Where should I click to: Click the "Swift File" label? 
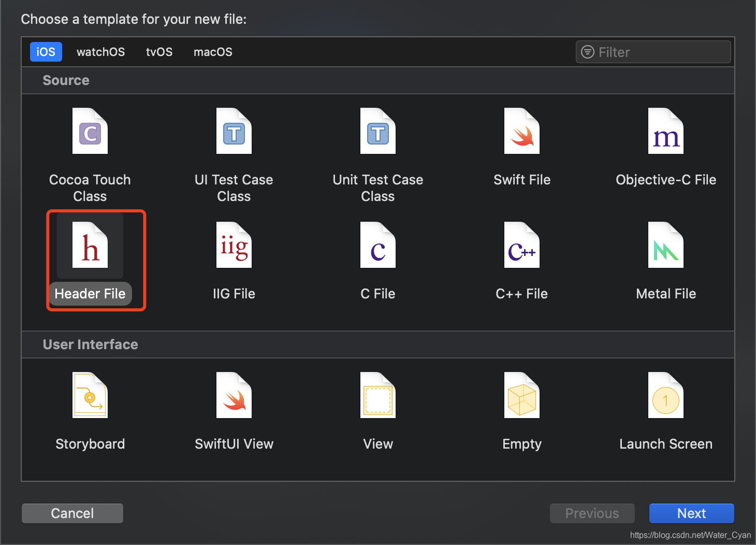point(522,180)
